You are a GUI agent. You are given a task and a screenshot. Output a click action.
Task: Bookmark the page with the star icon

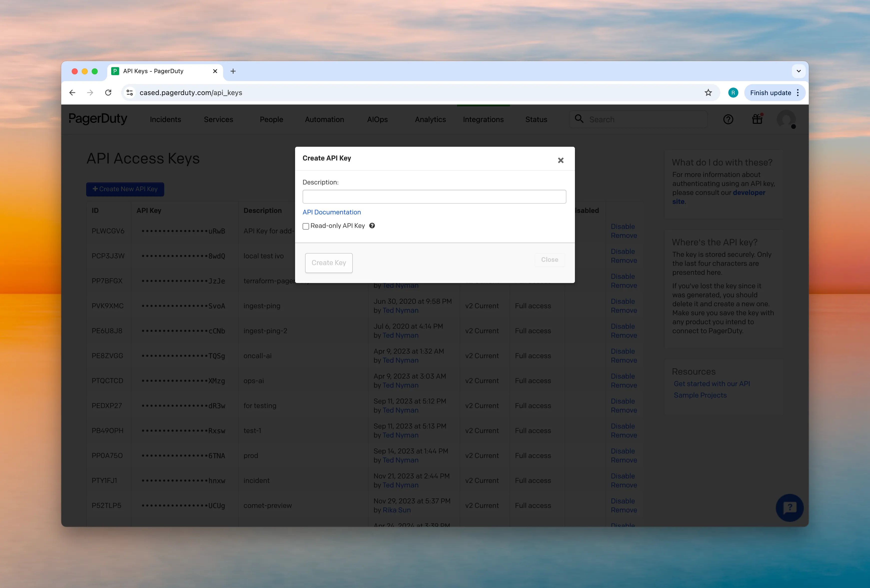click(x=708, y=92)
